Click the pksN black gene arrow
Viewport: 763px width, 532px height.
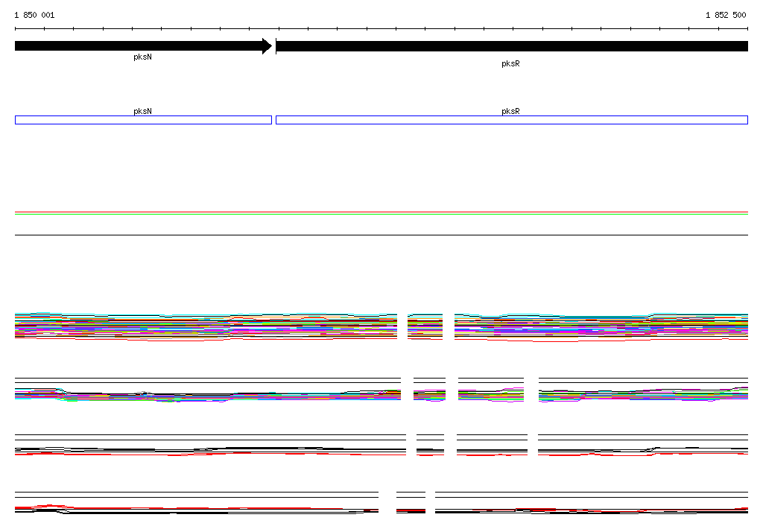144,46
